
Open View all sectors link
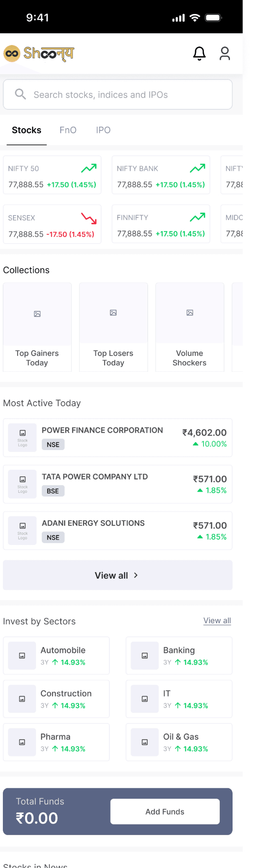[x=217, y=620]
